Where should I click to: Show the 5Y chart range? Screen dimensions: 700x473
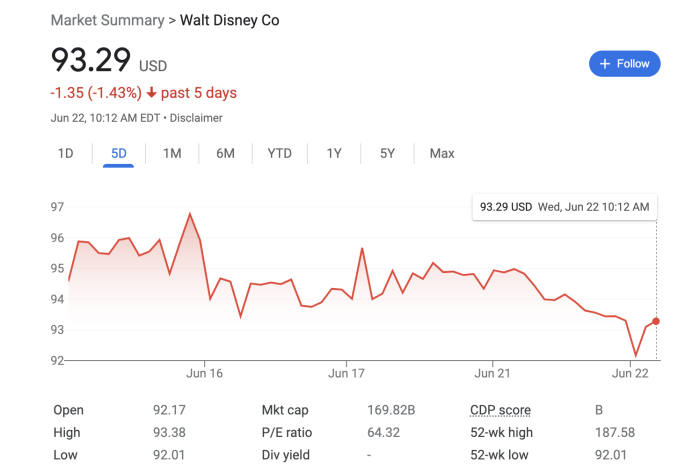tap(387, 153)
